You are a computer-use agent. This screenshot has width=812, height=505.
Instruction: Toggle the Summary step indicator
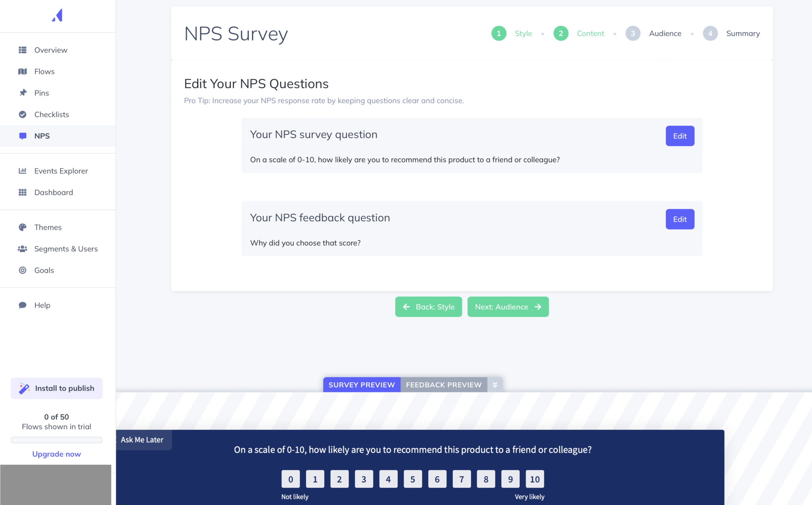[710, 33]
